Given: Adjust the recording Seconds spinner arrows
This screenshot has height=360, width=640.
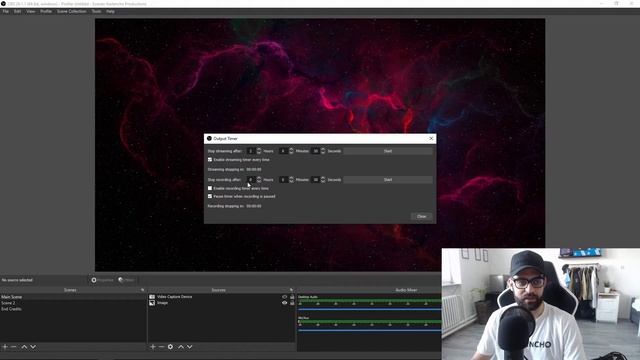Looking at the screenshot, I should click(323, 180).
